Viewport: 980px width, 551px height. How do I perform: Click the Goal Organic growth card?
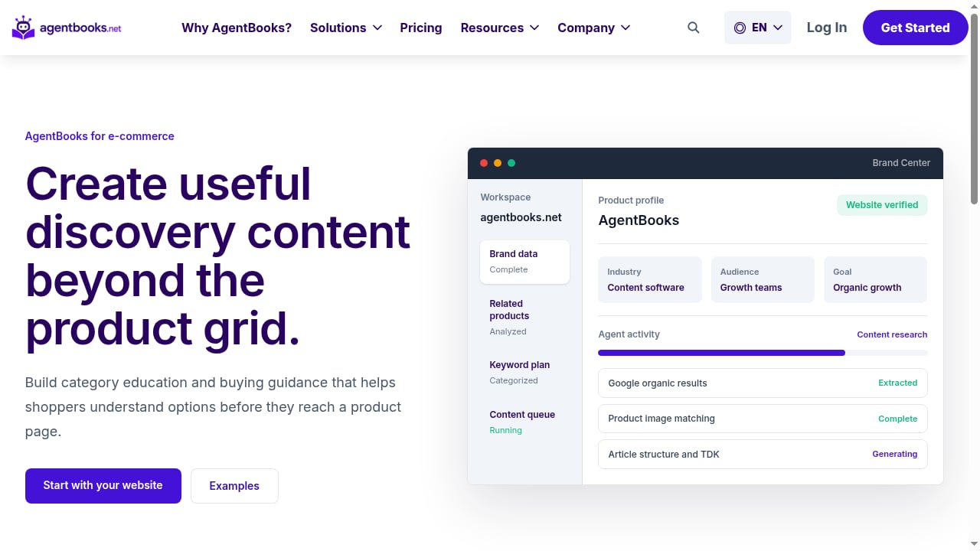876,279
